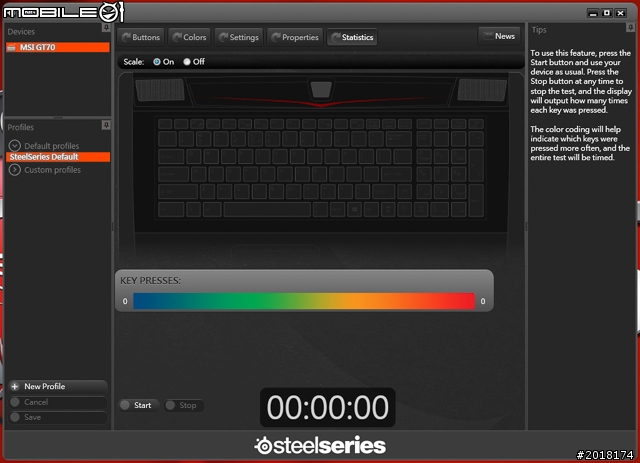Click the 00:00:00 timer display

(x=327, y=407)
